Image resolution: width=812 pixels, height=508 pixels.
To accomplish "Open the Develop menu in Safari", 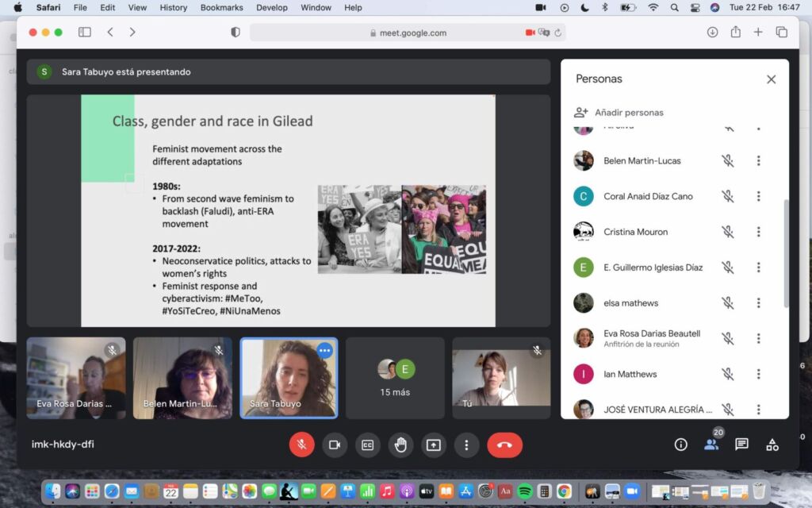I will coord(272,8).
